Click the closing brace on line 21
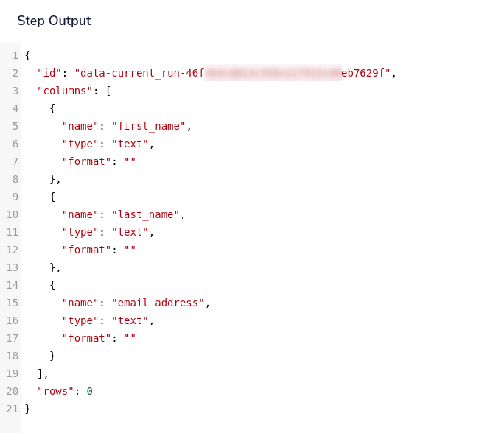 pyautogui.click(x=28, y=409)
